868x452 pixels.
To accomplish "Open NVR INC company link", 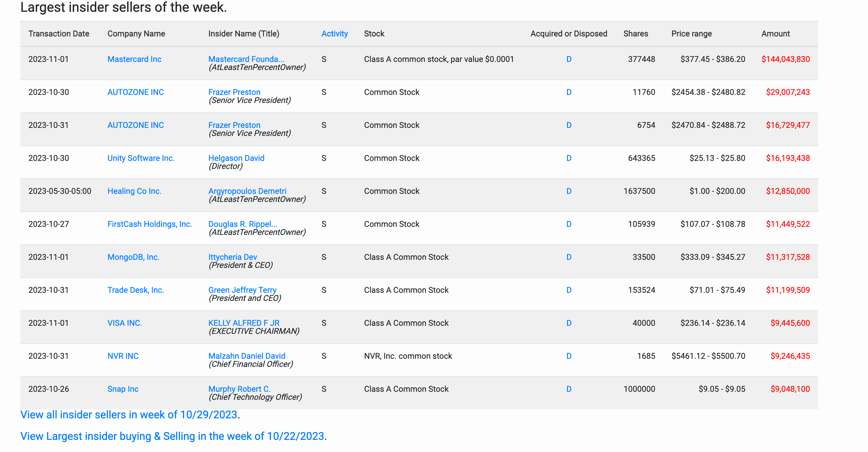I will [x=123, y=356].
